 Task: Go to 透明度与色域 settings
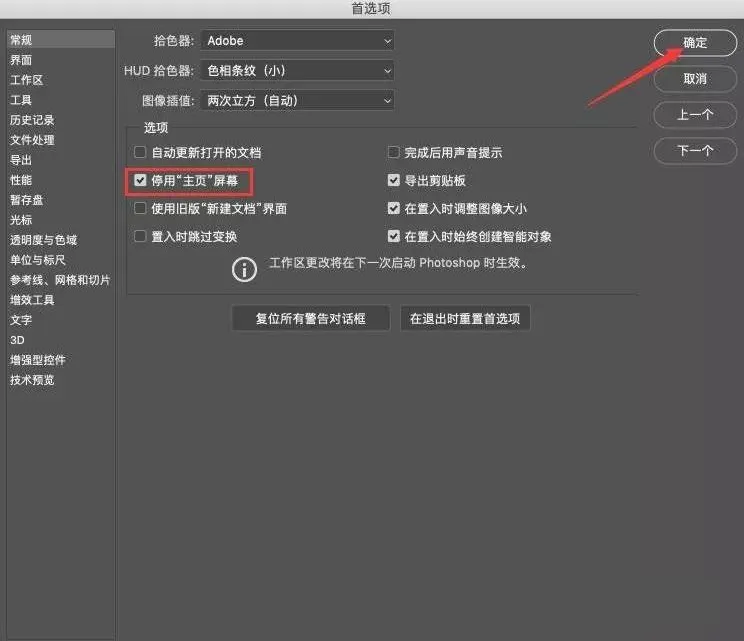pos(44,240)
